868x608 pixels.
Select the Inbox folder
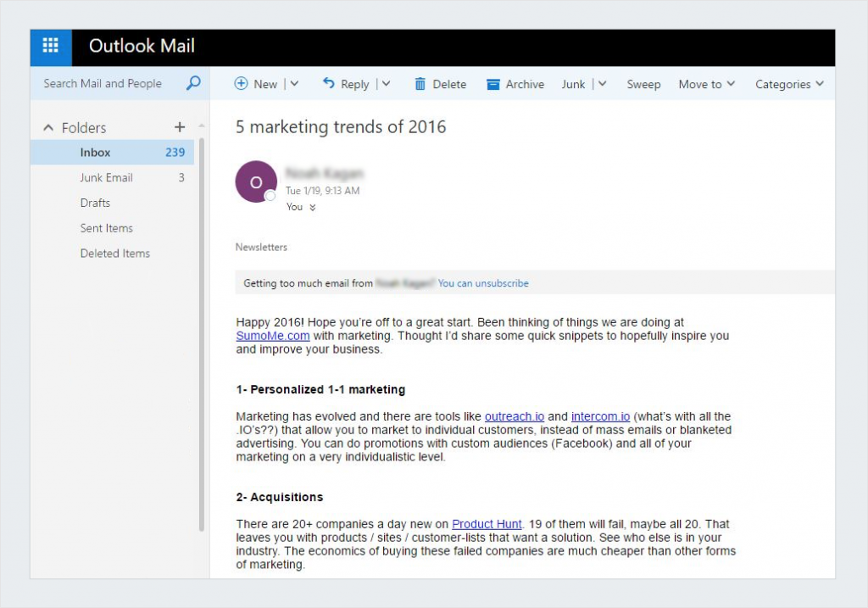(113, 153)
